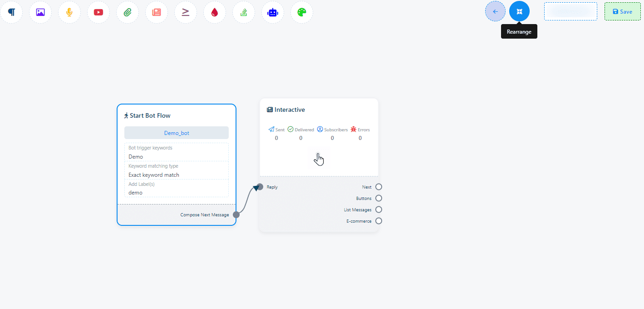This screenshot has height=309, width=644.
Task: Click the red droplet icon
Action: 215,12
